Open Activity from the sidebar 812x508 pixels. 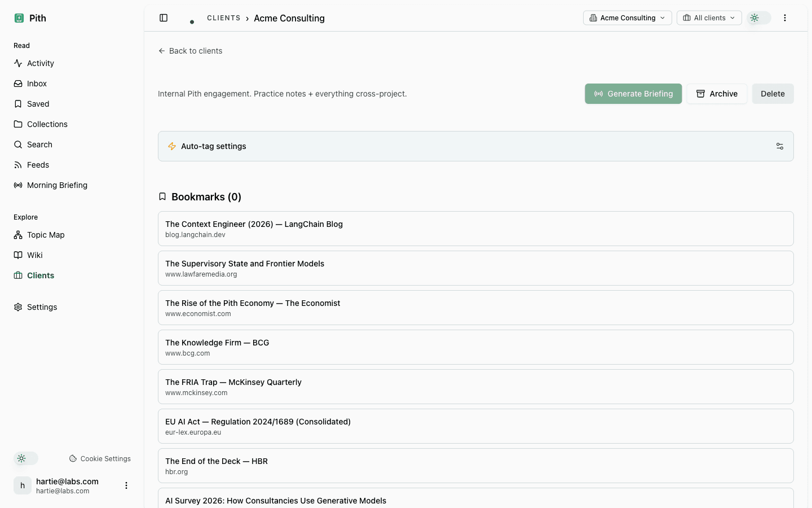(72, 63)
